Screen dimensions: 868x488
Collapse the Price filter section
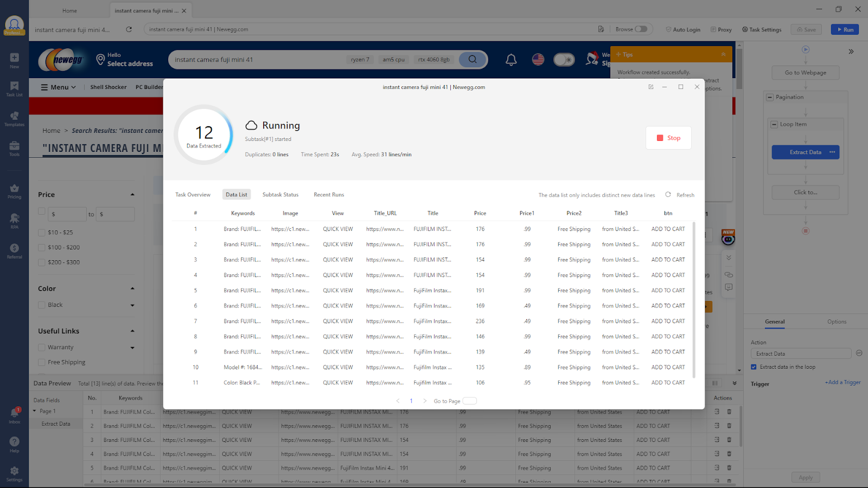click(132, 194)
